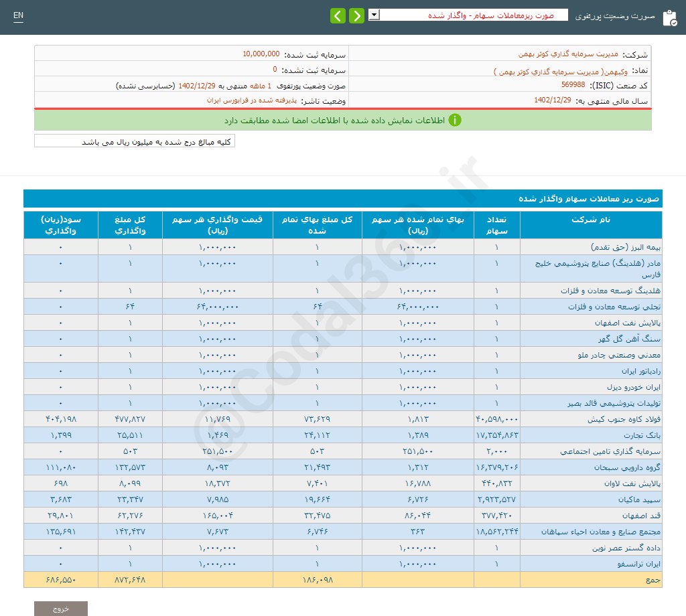Click the خروج exit button

tap(61, 609)
